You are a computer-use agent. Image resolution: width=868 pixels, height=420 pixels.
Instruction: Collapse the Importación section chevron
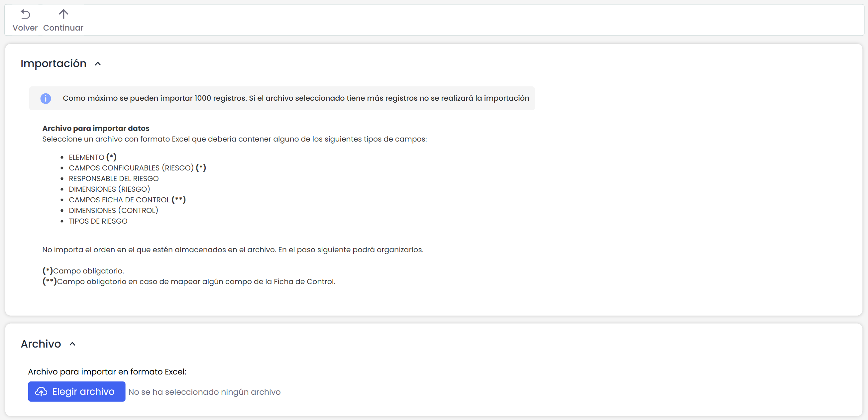[x=98, y=64]
